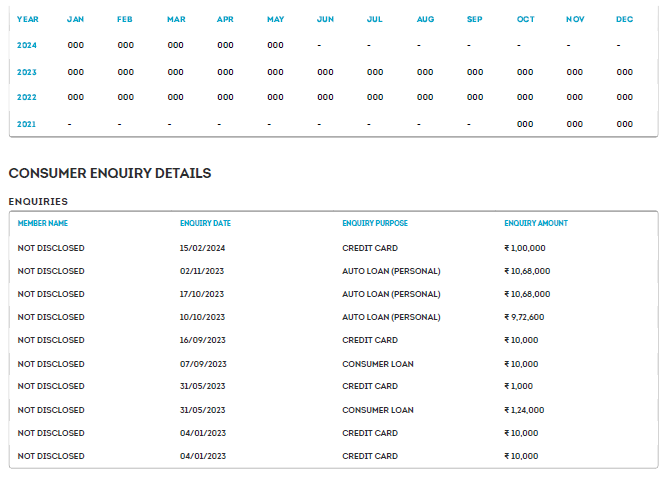The width and height of the screenshot is (661, 492).
Task: Click the ₹ 1,24,000 consumer loan amount
Action: pyautogui.click(x=524, y=410)
